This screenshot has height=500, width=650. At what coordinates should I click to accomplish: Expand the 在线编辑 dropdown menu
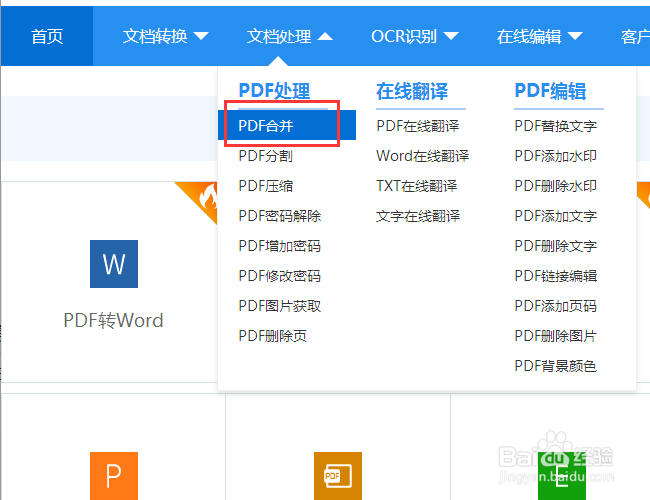pyautogui.click(x=540, y=36)
